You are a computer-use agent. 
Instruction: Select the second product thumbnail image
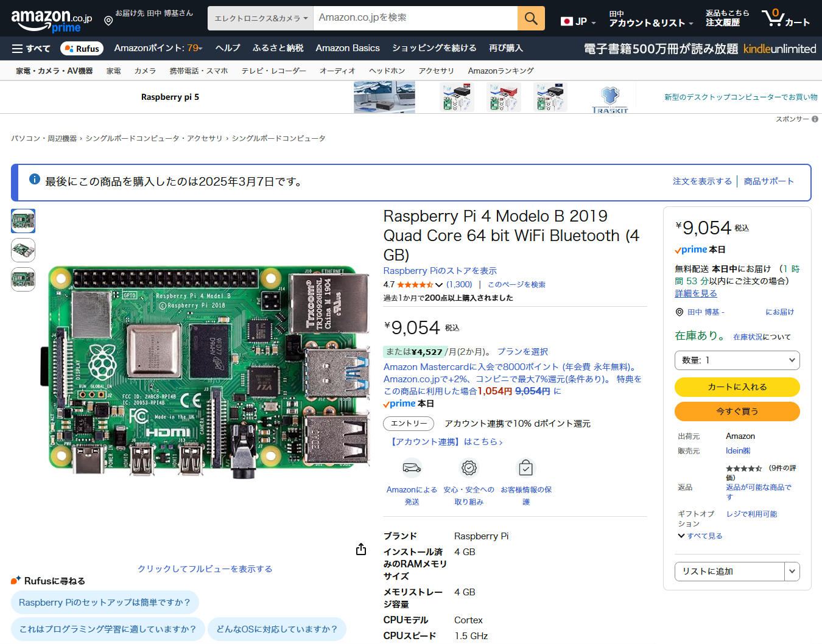(x=23, y=250)
